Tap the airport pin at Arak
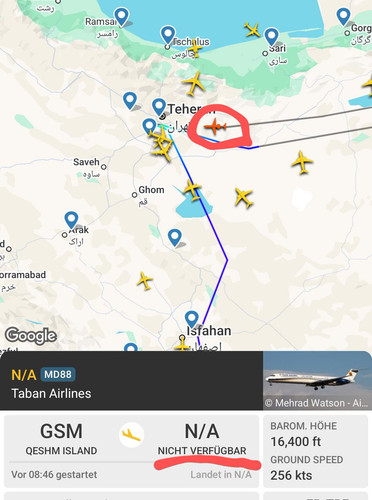 71,221
